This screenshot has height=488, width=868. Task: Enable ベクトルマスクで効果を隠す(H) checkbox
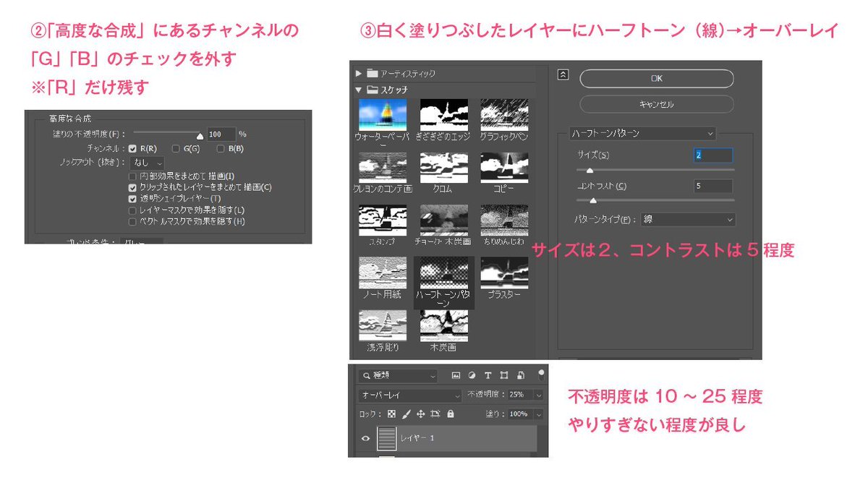[132, 221]
